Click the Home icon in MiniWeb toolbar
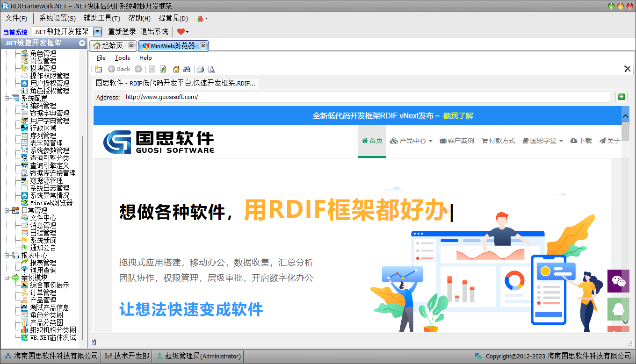 [176, 69]
